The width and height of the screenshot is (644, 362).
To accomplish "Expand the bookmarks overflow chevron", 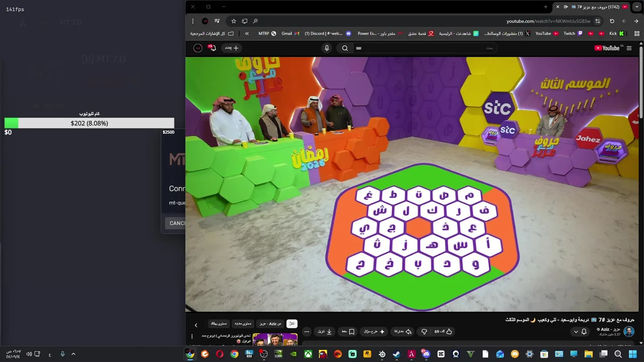I will (x=247, y=34).
